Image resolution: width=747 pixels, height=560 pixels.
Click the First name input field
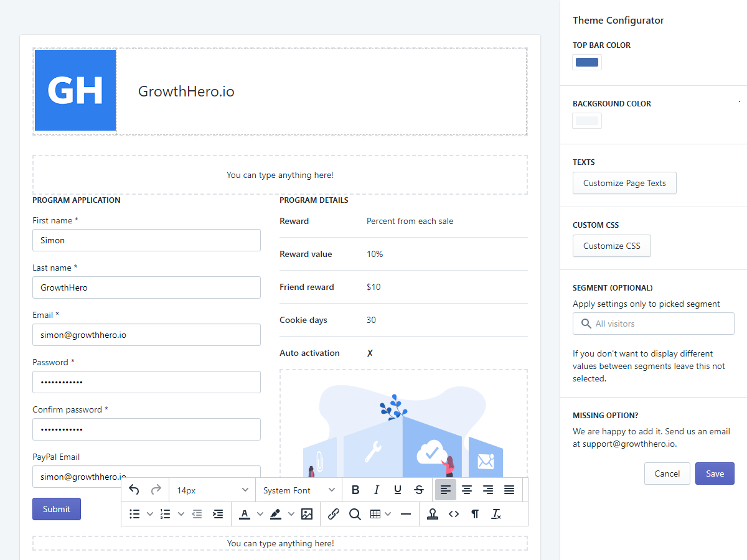click(146, 240)
